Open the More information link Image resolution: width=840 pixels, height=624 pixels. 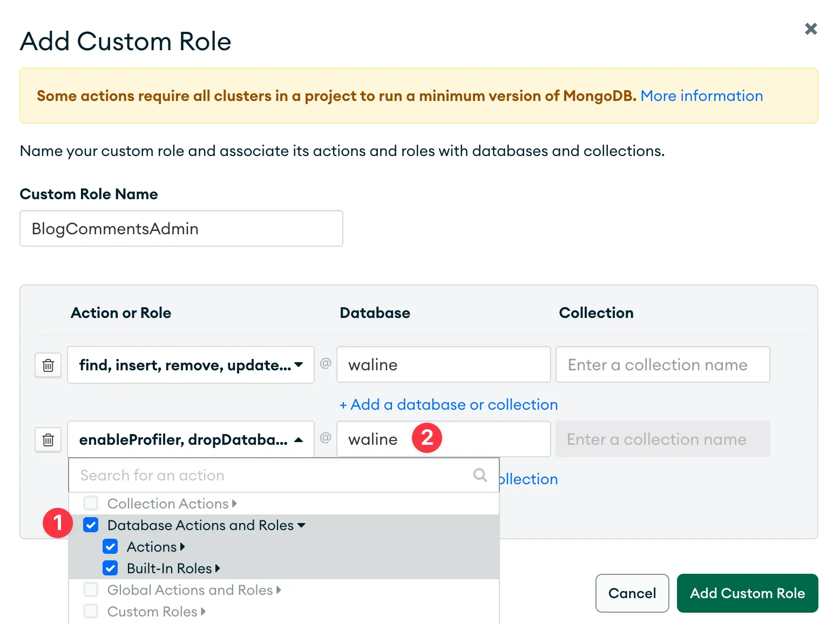[x=701, y=96]
